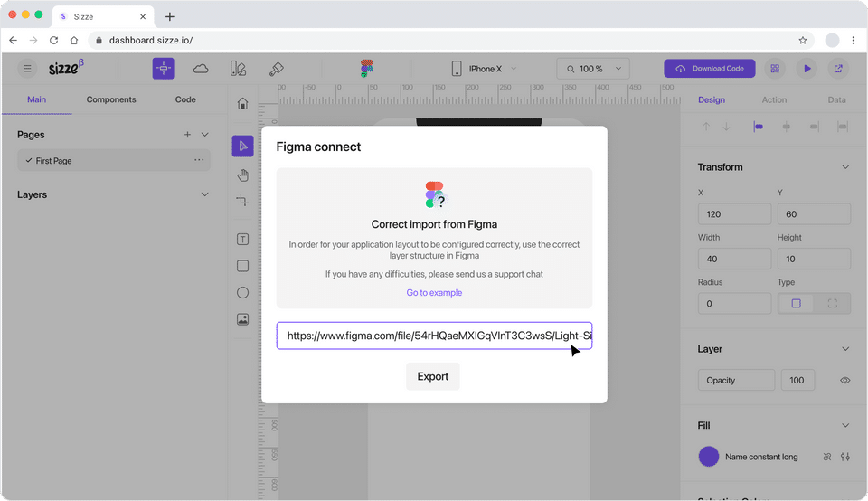868x501 pixels.
Task: Click the X position field
Action: click(x=734, y=213)
